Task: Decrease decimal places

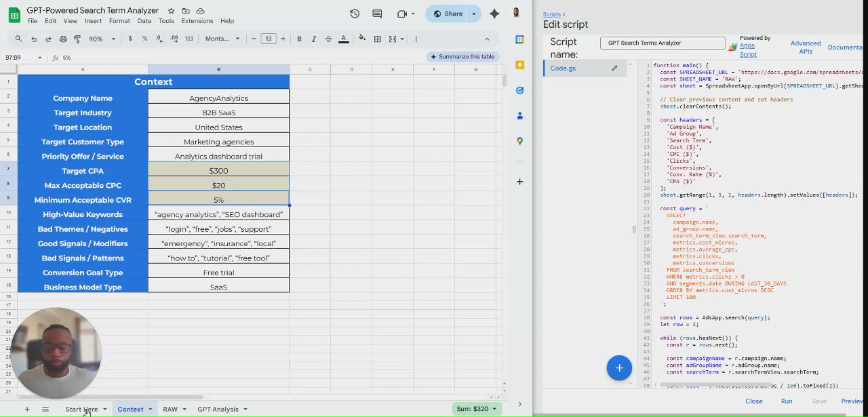Action: tap(159, 39)
